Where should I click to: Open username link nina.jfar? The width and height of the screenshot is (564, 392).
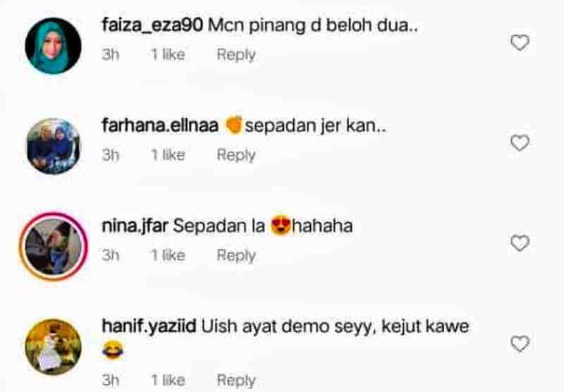[135, 226]
